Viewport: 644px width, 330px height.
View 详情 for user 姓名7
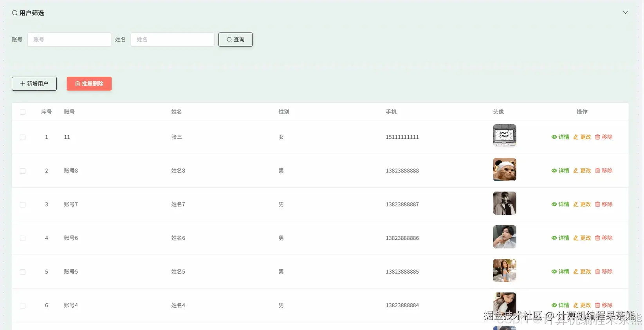[x=560, y=204]
